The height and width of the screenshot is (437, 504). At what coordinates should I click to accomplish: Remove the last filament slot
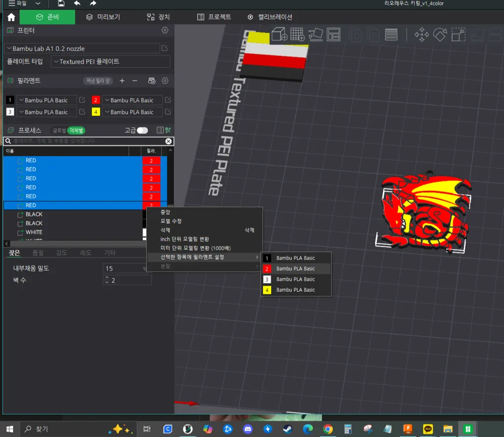(135, 81)
